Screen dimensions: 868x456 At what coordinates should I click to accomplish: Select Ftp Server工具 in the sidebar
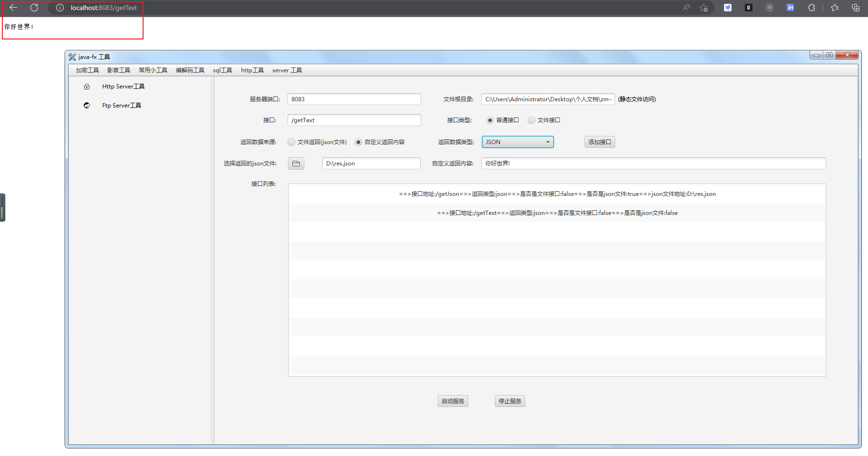121,106
